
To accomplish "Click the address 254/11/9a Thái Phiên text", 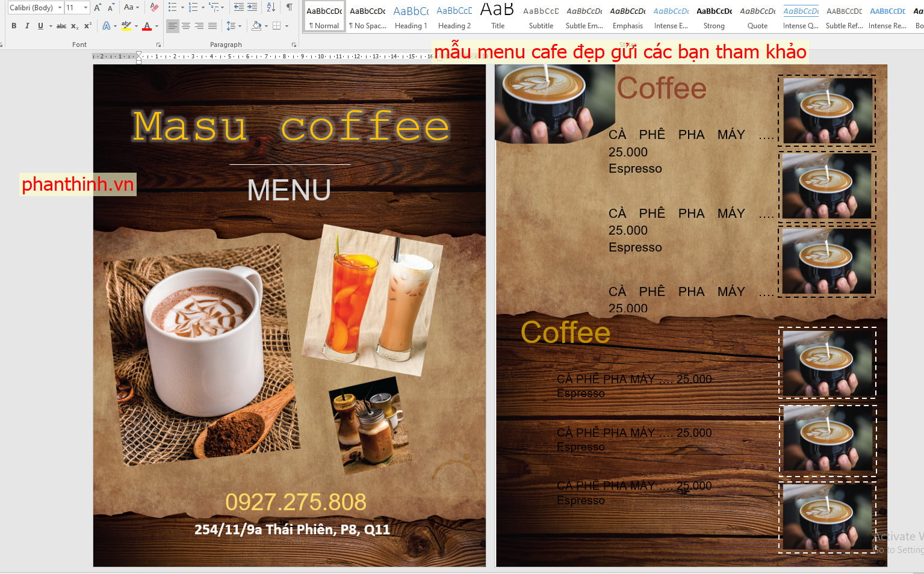I will (x=292, y=529).
